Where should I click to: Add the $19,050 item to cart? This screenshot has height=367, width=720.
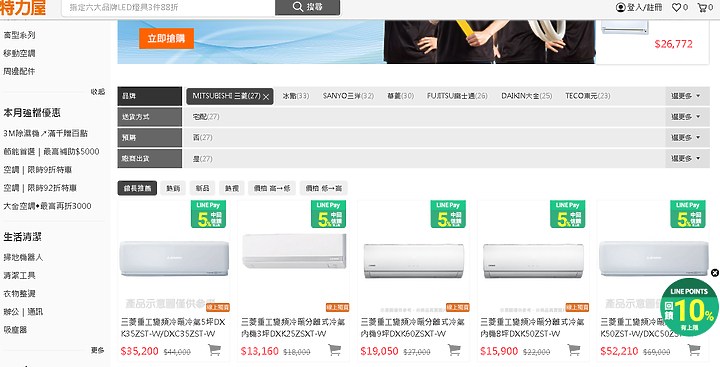(x=454, y=350)
